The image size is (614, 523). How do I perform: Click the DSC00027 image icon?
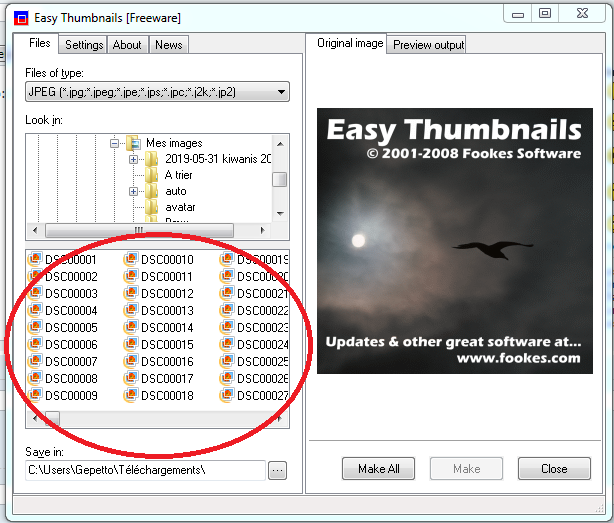(x=226, y=395)
